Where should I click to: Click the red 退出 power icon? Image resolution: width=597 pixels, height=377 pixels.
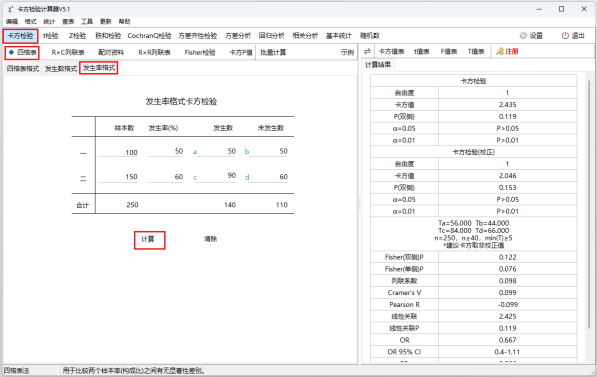565,36
